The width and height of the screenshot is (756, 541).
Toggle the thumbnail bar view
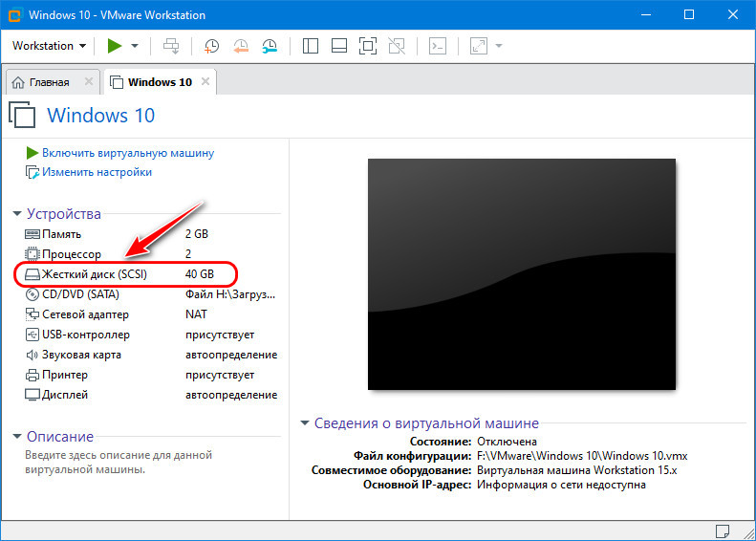(x=339, y=46)
